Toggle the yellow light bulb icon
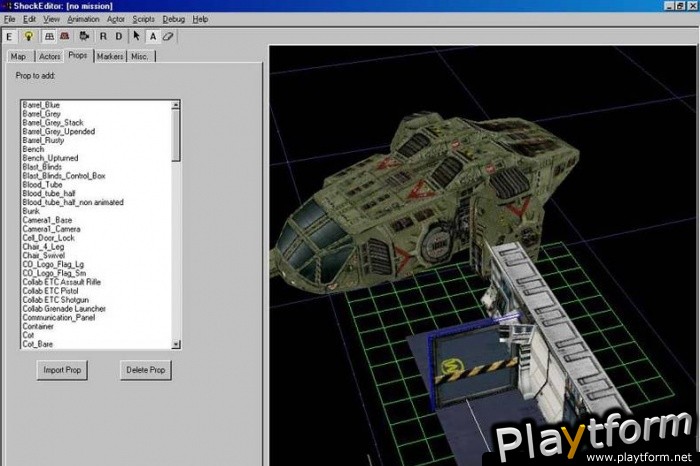Viewport: 700px width, 466px height. [x=29, y=37]
